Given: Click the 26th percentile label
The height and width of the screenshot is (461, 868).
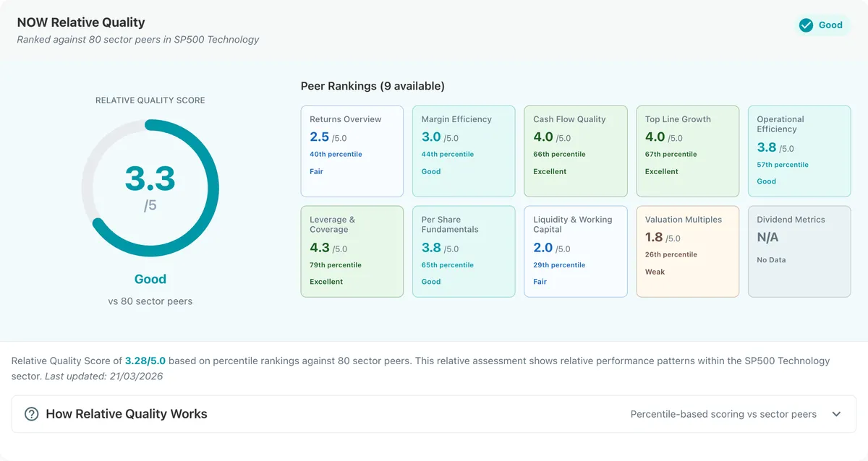Looking at the screenshot, I should [671, 254].
